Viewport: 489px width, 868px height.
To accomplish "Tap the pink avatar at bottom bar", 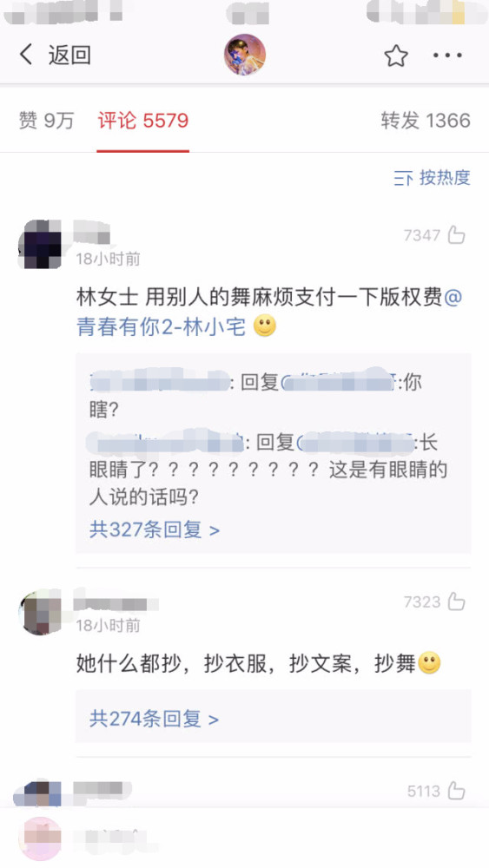I will point(41,838).
